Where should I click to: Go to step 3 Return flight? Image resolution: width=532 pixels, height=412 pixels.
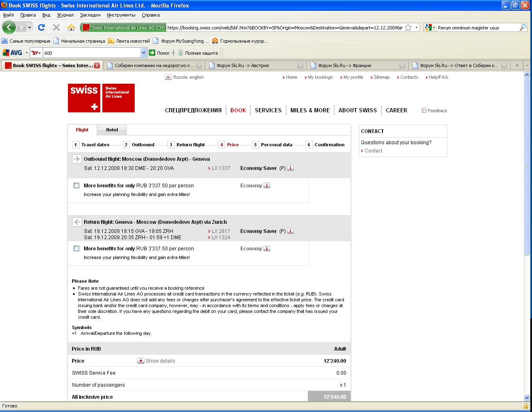(x=186, y=145)
